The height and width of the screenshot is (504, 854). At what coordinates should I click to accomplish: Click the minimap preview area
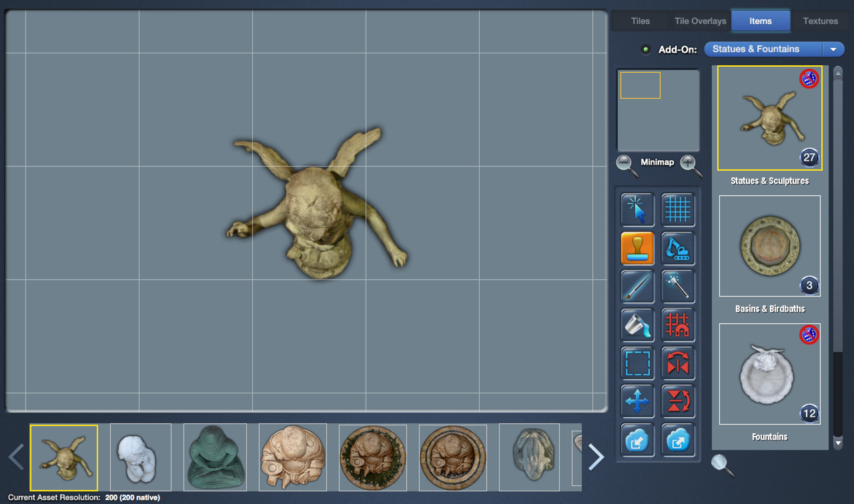click(658, 110)
